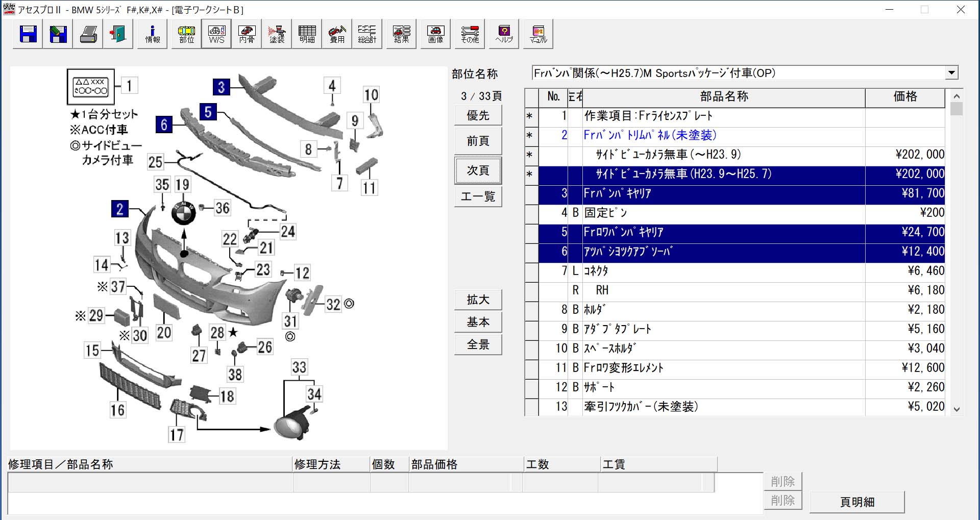Open the 情報 info toolbar icon
The image size is (980, 520).
point(152,34)
